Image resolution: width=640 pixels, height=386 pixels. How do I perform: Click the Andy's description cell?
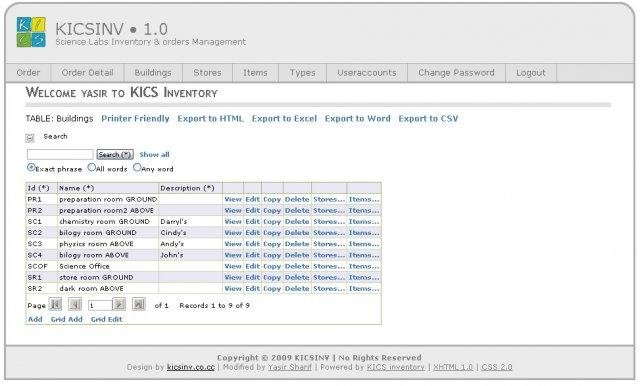[x=190, y=244]
